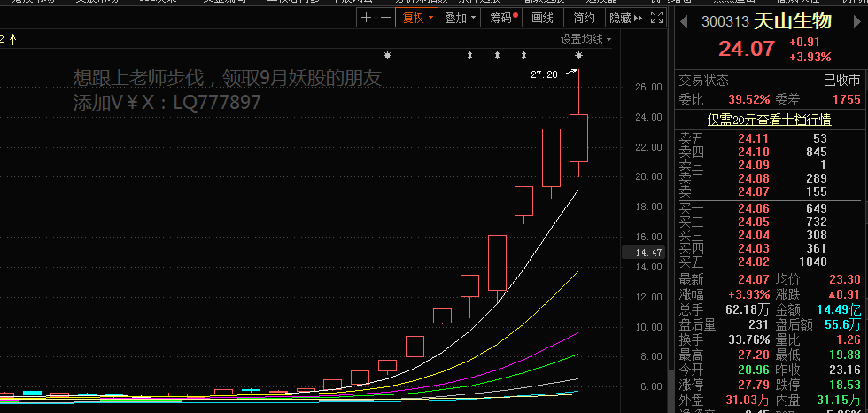The height and width of the screenshot is (413, 868).
Task: Click 外盘 value 31.03万
Action: (749, 399)
